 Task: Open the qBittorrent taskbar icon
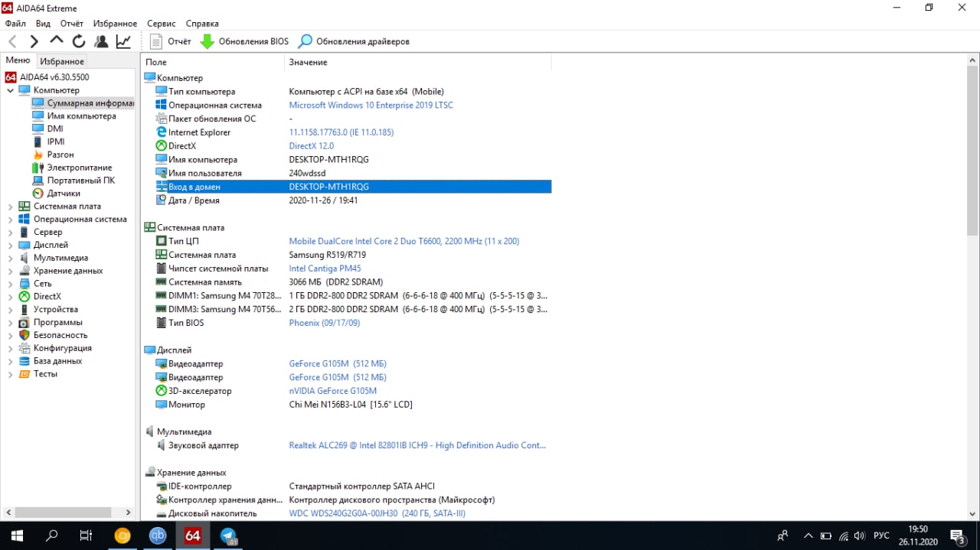point(158,535)
